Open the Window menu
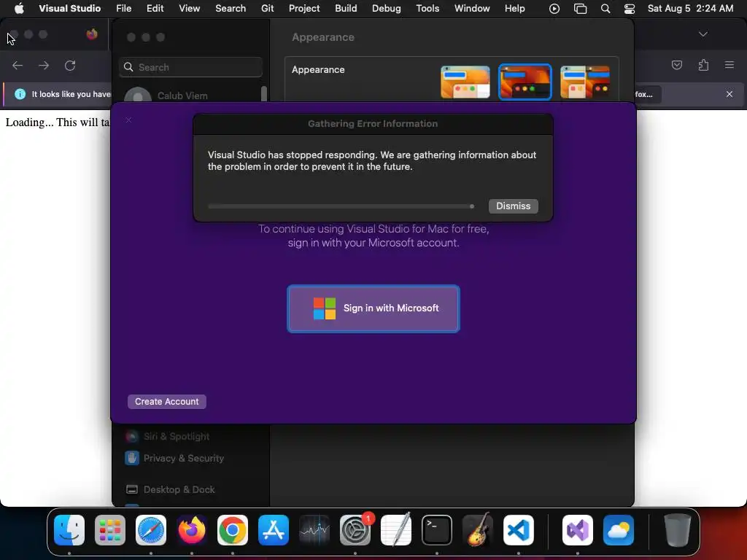747x560 pixels. point(472,9)
